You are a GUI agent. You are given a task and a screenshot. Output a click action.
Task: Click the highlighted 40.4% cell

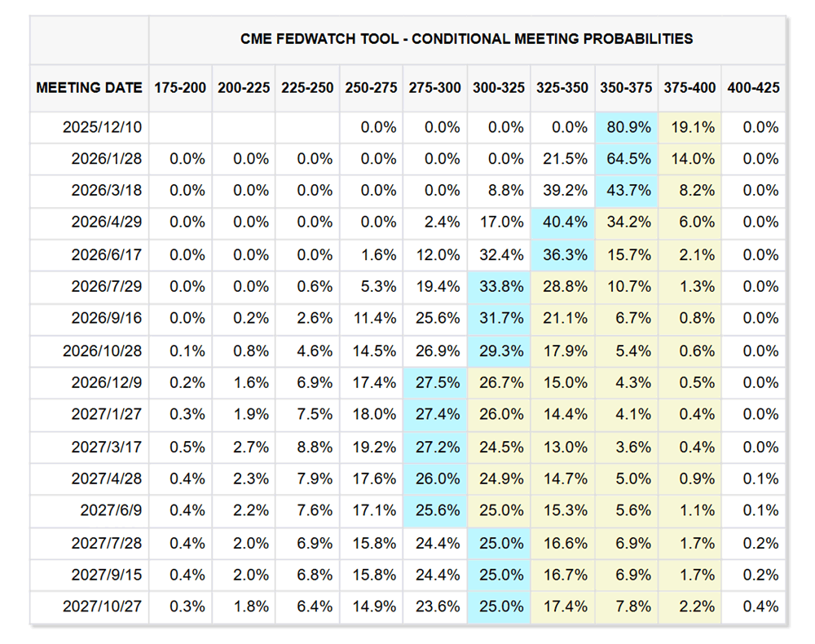562,223
